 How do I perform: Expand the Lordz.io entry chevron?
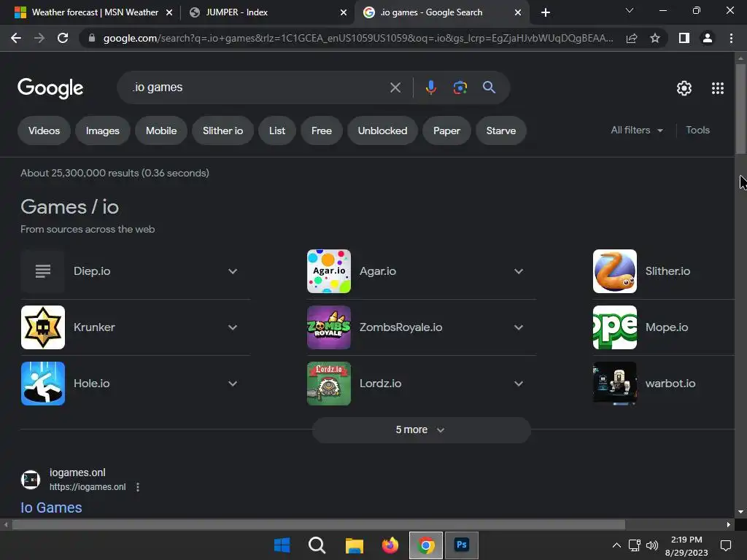click(x=519, y=384)
